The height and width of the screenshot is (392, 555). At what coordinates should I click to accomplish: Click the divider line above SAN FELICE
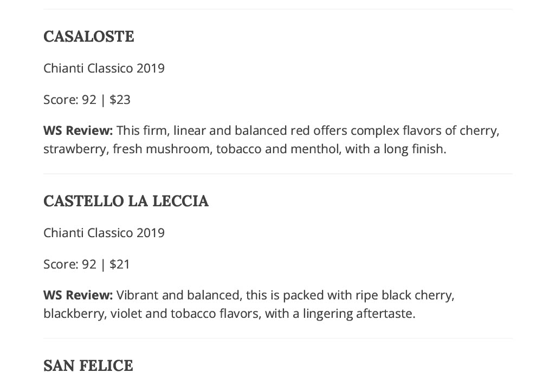click(x=278, y=338)
